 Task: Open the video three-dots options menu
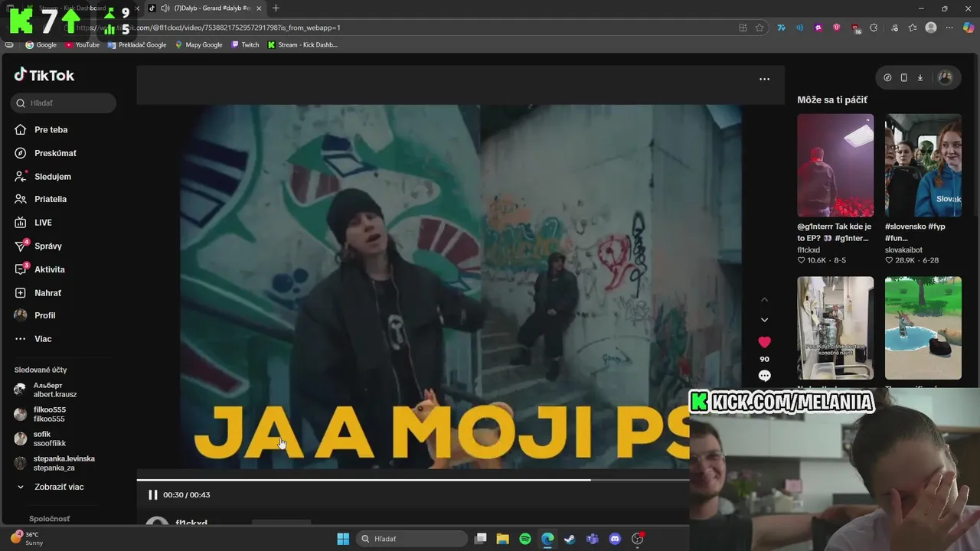click(764, 79)
